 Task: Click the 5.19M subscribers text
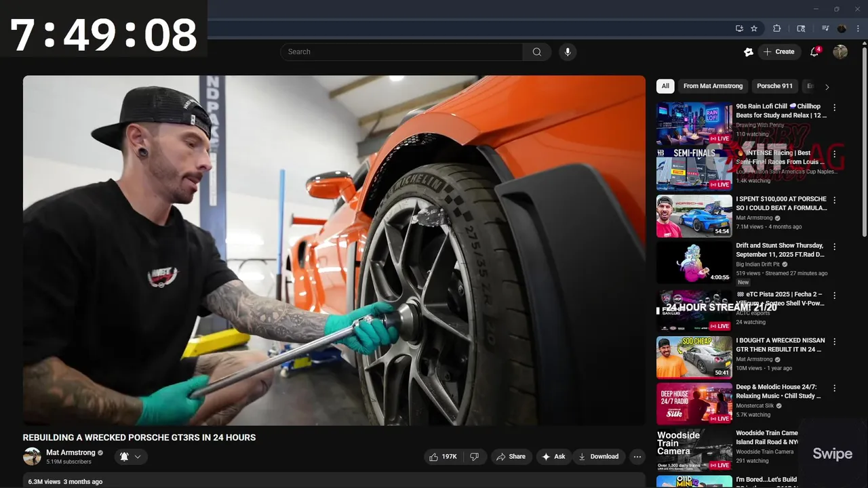(x=68, y=462)
